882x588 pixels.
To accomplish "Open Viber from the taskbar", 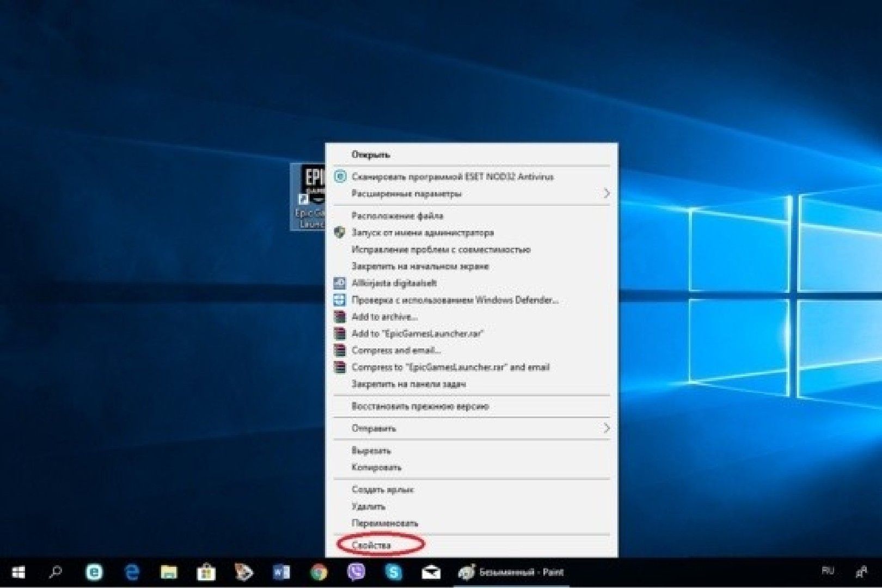I will [356, 572].
